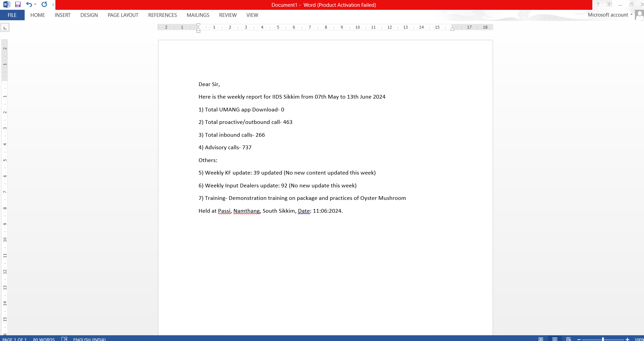This screenshot has width=644, height=341.
Task: Open the FILE tab
Action: tap(12, 15)
